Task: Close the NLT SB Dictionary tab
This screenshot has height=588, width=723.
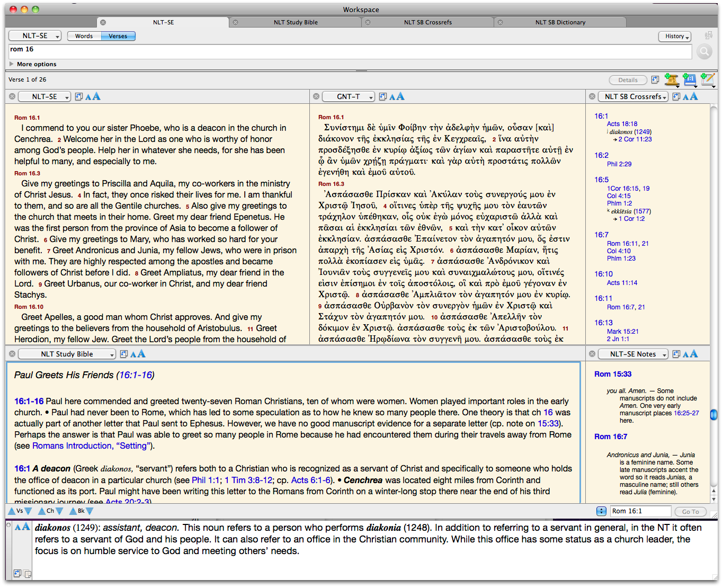Action: click(501, 22)
